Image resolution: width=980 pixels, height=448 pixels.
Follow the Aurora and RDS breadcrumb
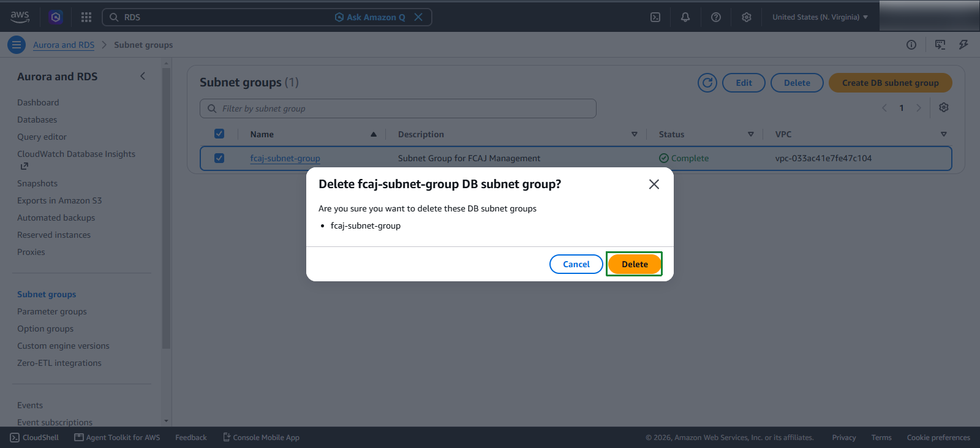click(64, 45)
